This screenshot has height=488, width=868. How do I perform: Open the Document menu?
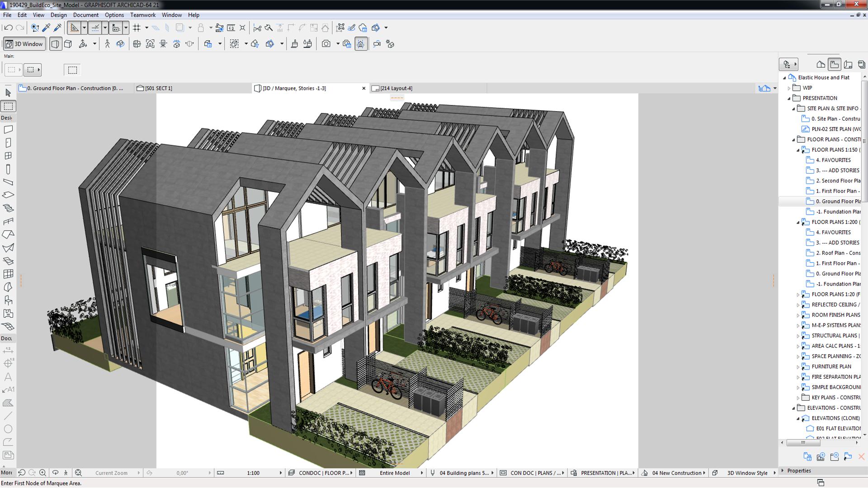(85, 14)
